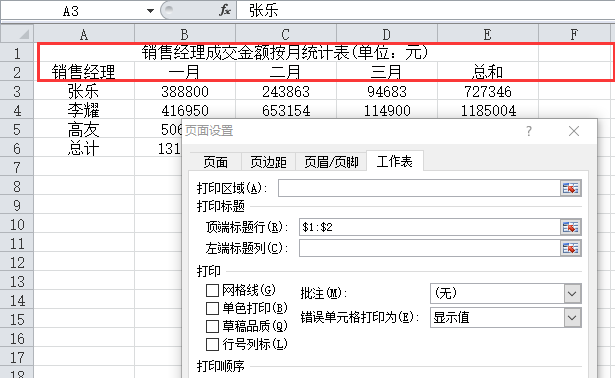Image resolution: width=615 pixels, height=378 pixels.
Task: Click the cell 高友
Action: (84, 129)
